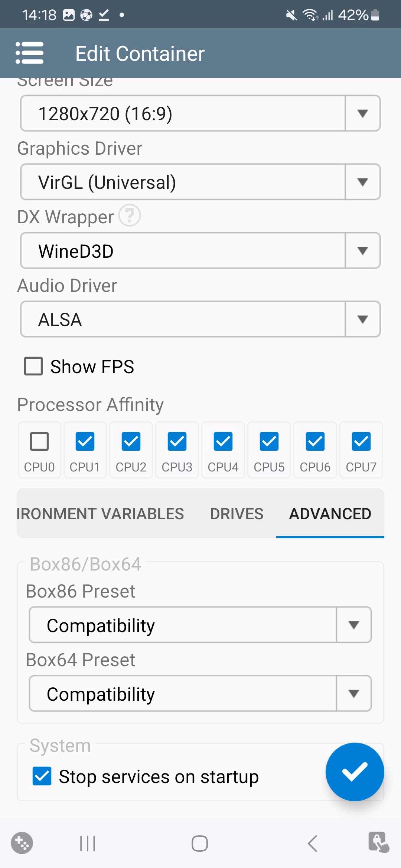The width and height of the screenshot is (401, 868).
Task: Switch to the Environment Variables tab
Action: 100,514
